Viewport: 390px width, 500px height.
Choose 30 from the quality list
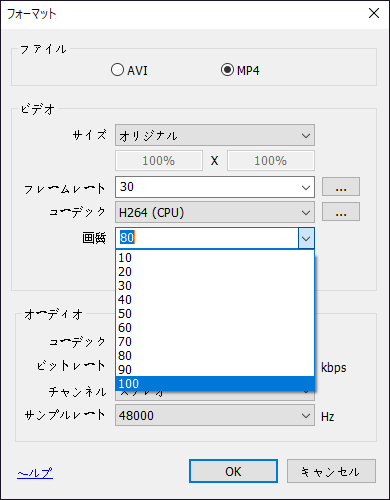(x=215, y=286)
